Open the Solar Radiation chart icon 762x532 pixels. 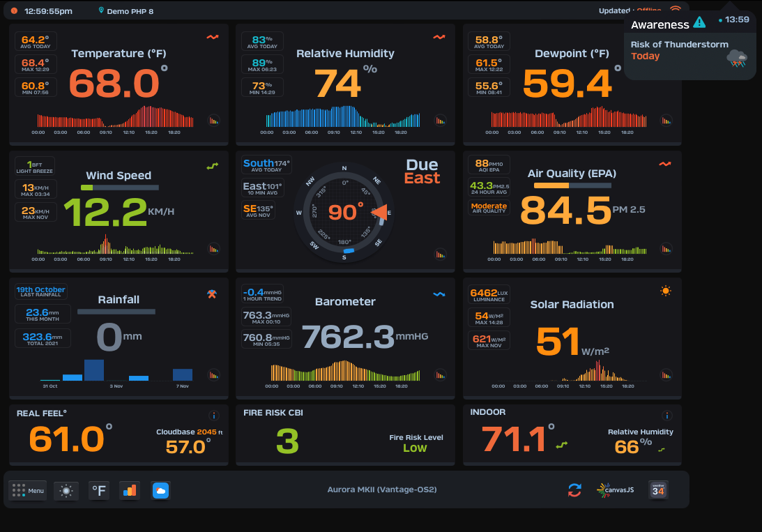click(666, 374)
